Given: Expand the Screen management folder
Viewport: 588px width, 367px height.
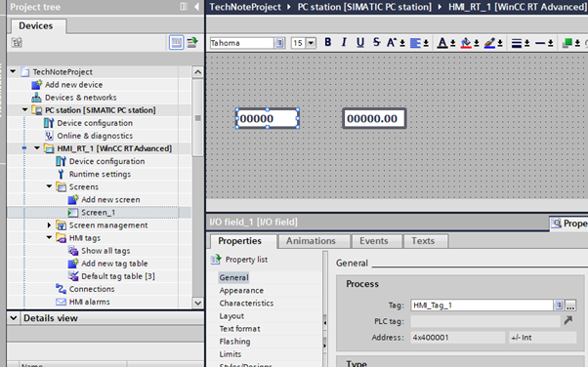Looking at the screenshot, I should coord(49,224).
